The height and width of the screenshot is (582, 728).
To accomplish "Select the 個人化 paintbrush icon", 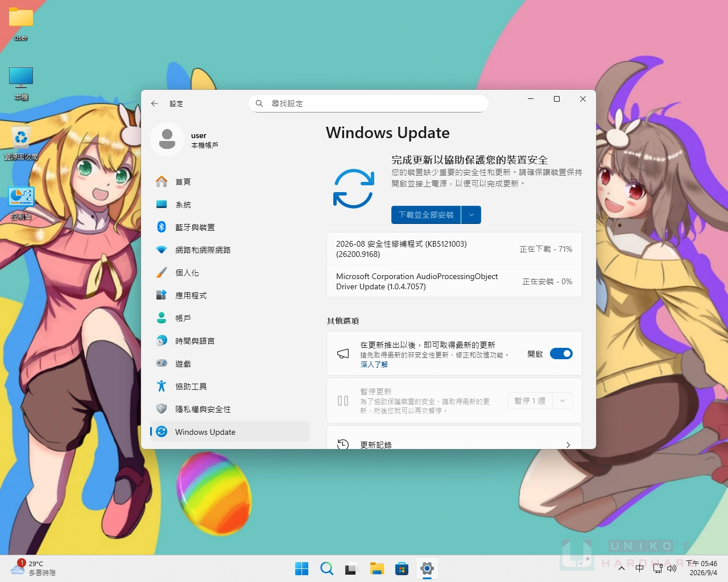I will pyautogui.click(x=162, y=272).
